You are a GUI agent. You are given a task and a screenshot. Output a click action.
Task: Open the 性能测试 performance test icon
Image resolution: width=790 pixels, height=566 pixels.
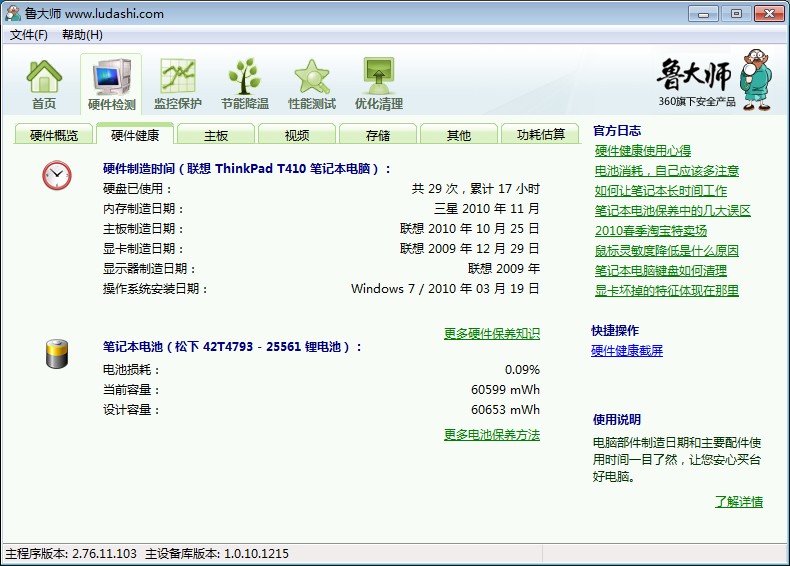312,84
